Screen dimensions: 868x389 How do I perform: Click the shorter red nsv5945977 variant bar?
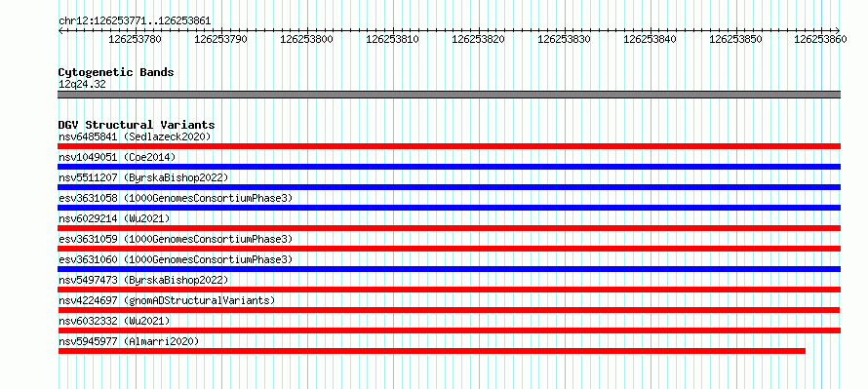[432, 351]
